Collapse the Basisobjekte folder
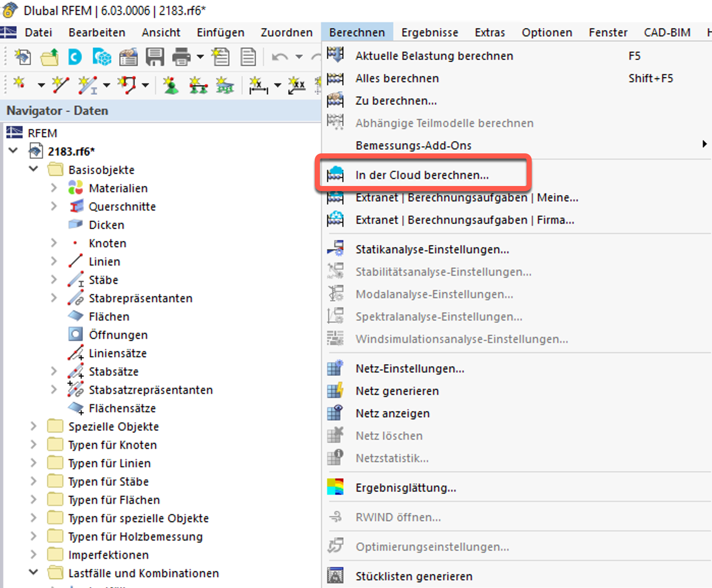This screenshot has height=588, width=712. point(34,169)
